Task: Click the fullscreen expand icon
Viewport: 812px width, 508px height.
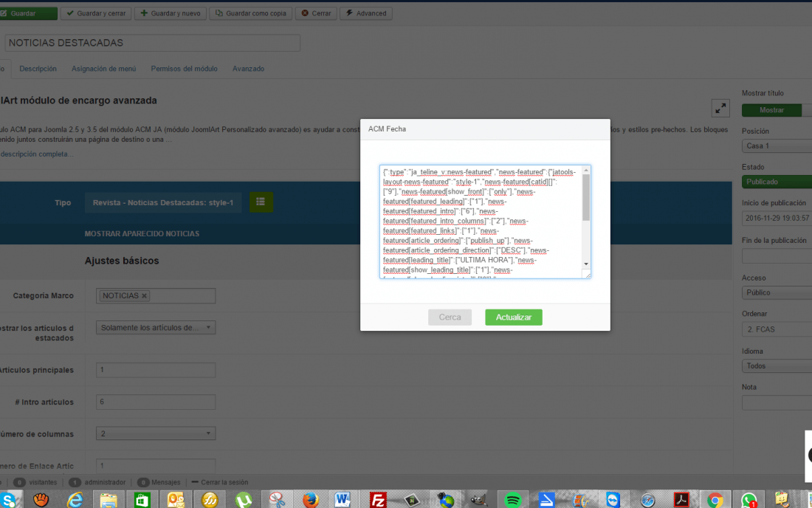Action: 720,109
